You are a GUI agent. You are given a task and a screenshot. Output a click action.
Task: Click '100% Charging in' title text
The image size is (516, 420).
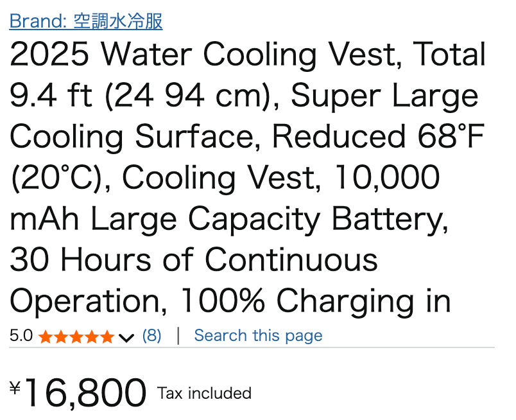pyautogui.click(x=315, y=301)
